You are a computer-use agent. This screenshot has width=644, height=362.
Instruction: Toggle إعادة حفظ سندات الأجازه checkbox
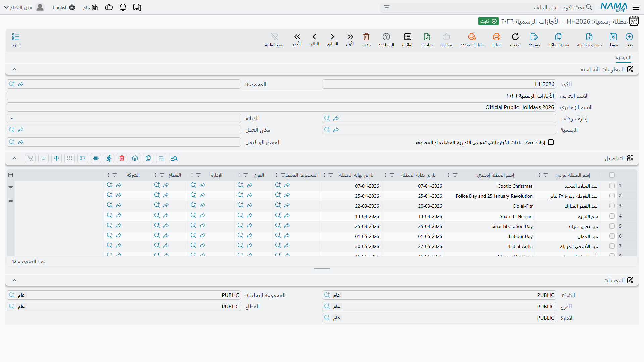click(x=551, y=142)
